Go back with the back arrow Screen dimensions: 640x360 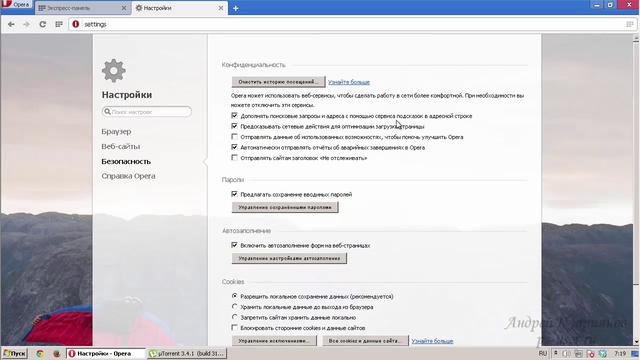pos(11,24)
